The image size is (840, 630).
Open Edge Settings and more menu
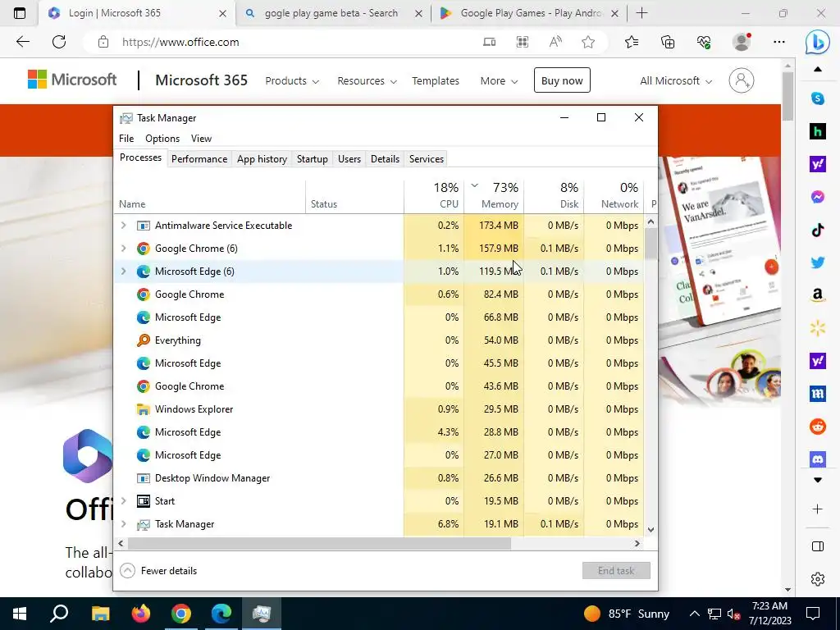click(x=779, y=42)
